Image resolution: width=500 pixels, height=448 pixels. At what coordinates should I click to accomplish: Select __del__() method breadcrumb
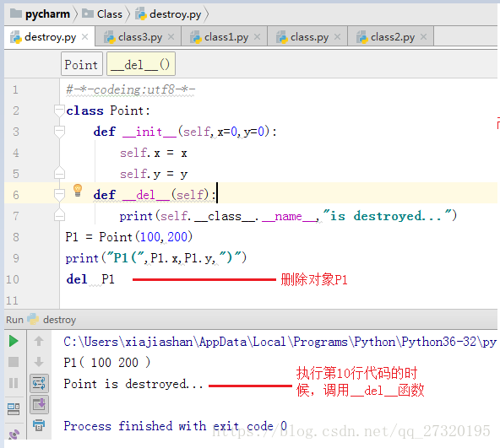pyautogui.click(x=140, y=64)
